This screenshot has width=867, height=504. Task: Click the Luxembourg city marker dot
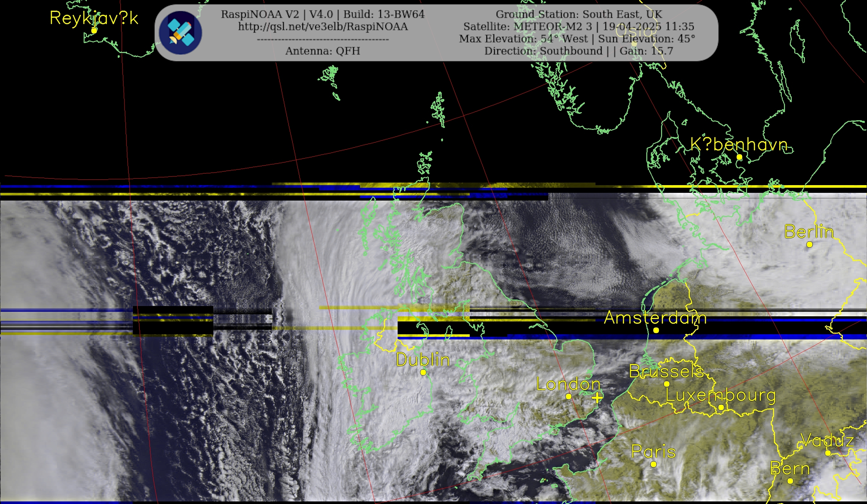[721, 407]
